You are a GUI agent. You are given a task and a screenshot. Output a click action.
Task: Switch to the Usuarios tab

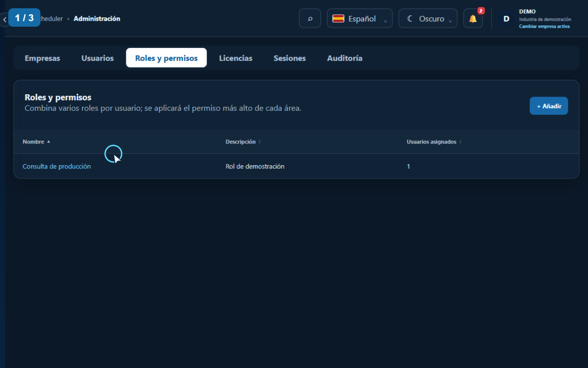97,58
